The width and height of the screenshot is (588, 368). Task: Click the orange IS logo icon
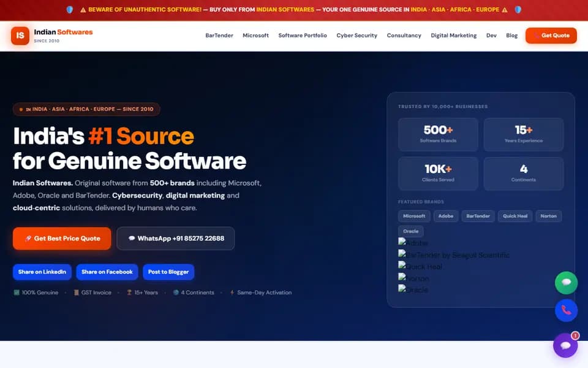[x=20, y=36]
